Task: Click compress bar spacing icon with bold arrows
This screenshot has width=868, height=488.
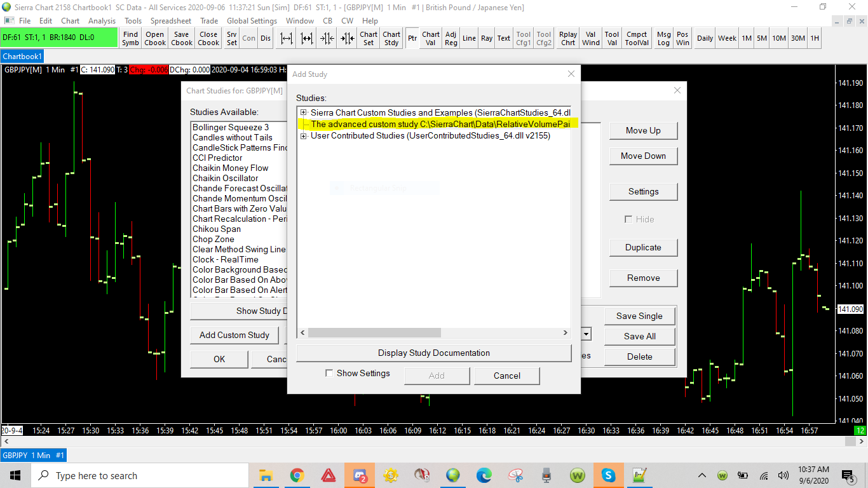Action: point(348,38)
